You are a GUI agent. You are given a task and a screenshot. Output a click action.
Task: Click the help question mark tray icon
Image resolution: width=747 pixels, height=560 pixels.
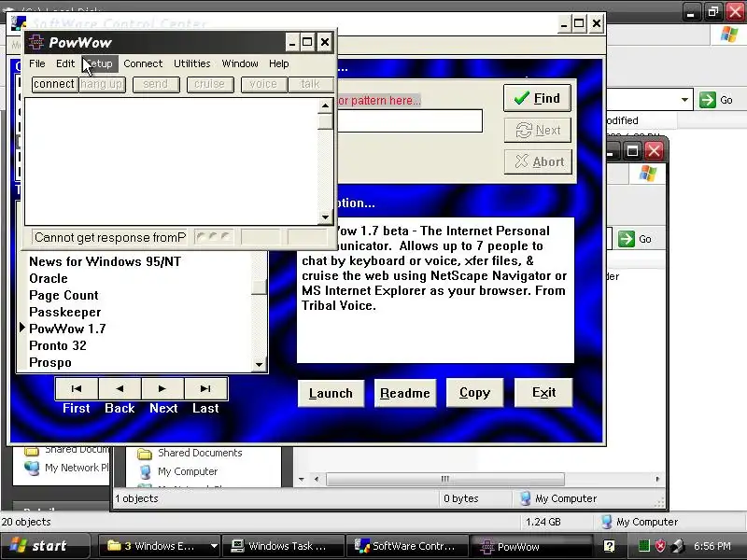609,546
